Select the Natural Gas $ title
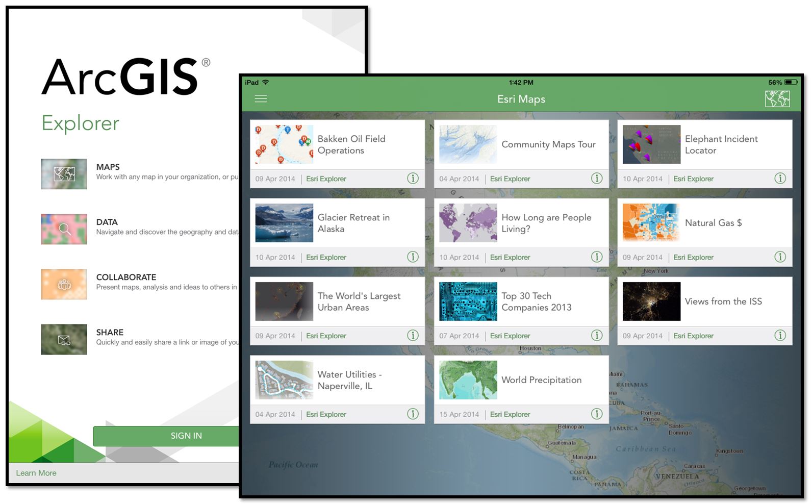The height and width of the screenshot is (504, 812). 714,223
